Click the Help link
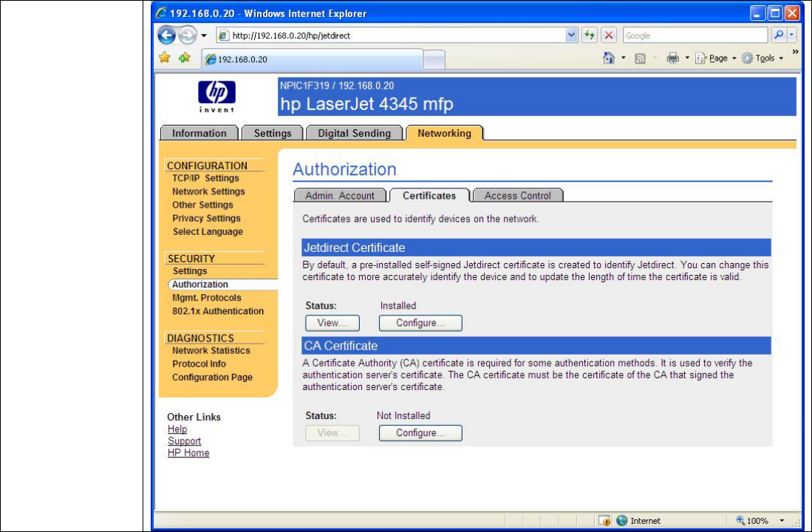 [x=177, y=429]
